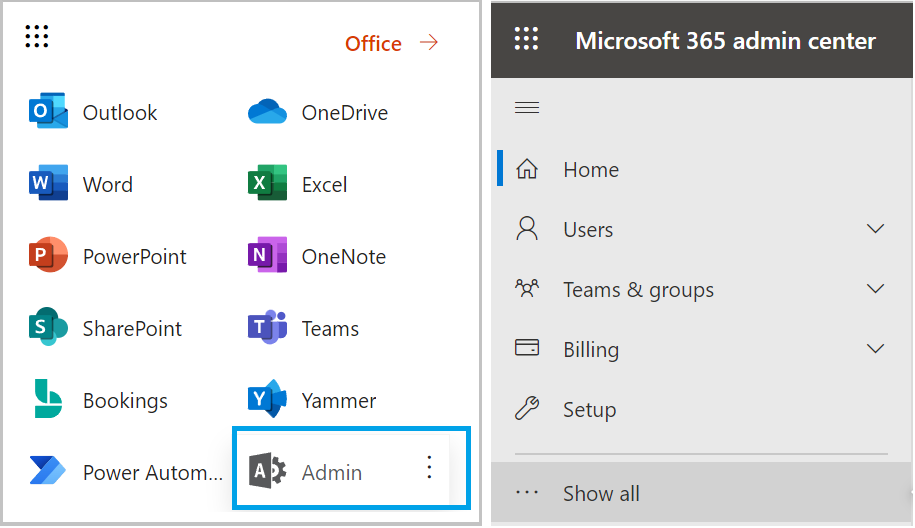Expand the Billing section chevron
Viewport: 915px width, 528px height.
875,349
